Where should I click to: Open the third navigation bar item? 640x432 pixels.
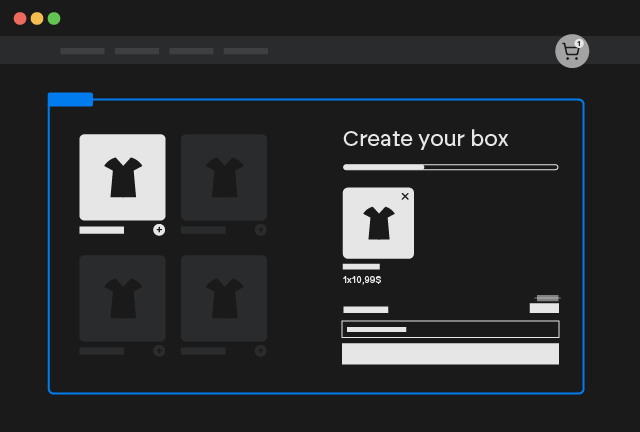[x=191, y=51]
